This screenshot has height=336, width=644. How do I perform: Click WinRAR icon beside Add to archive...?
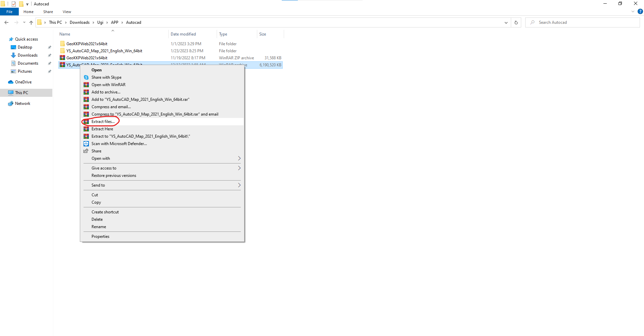(x=86, y=92)
